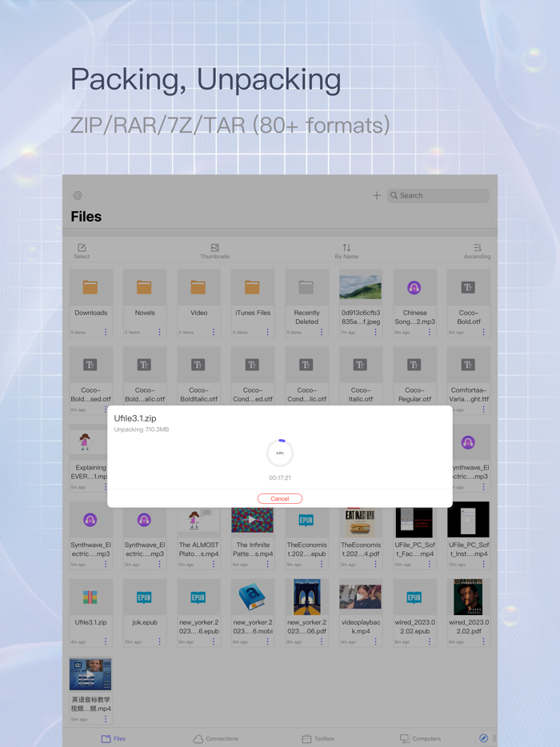Open more options for jok.epub
The width and height of the screenshot is (560, 747).
(159, 641)
